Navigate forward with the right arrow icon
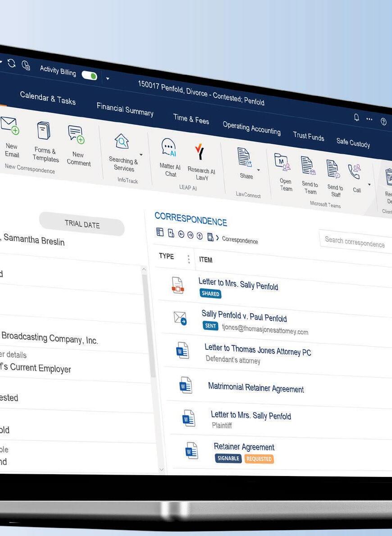 [190, 235]
